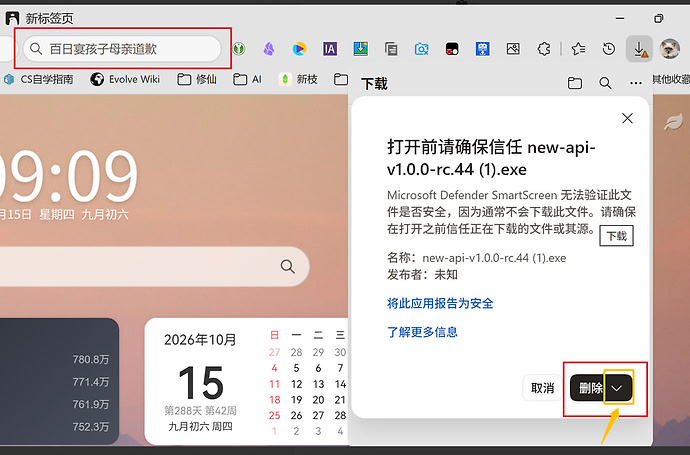This screenshot has height=455, width=690.
Task: Click the 2026年10月 calendar heading
Action: 200,340
